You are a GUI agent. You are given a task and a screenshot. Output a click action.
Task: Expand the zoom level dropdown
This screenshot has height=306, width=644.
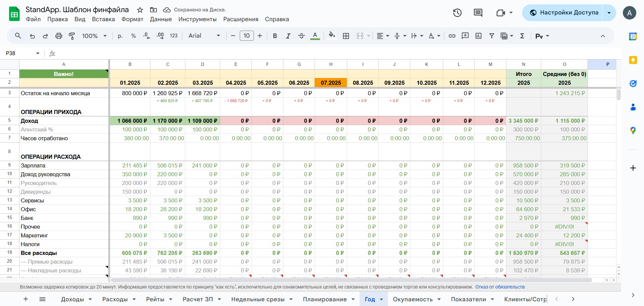(94, 36)
